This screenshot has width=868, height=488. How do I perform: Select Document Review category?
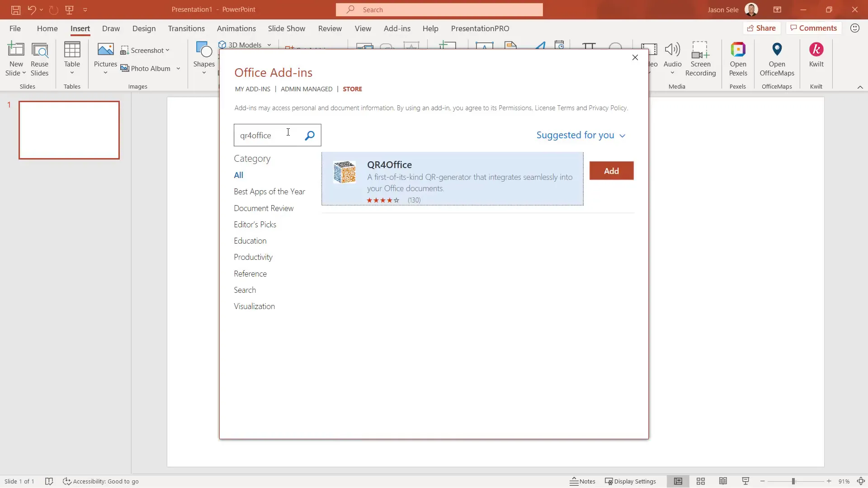tap(264, 208)
